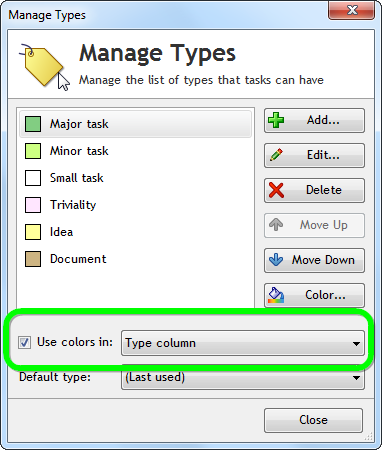Close the dialog with the title bar X
382x450 pixels.
click(352, 10)
